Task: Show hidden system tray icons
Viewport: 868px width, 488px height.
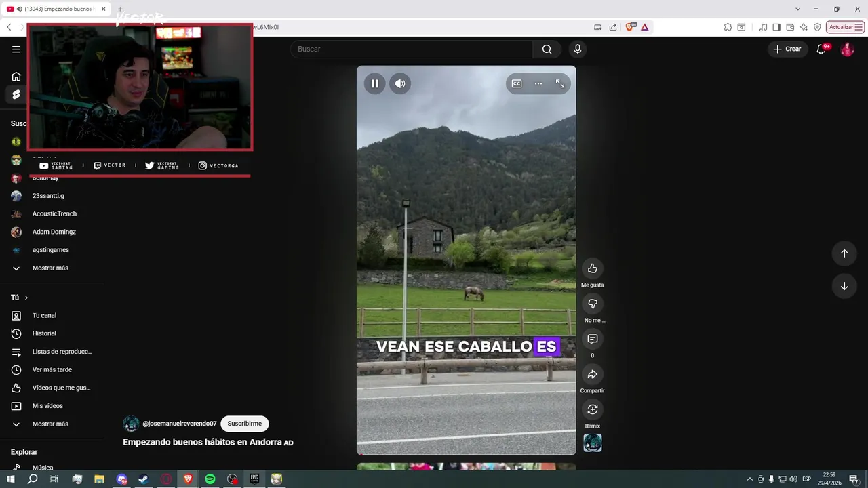Action: coord(749,479)
